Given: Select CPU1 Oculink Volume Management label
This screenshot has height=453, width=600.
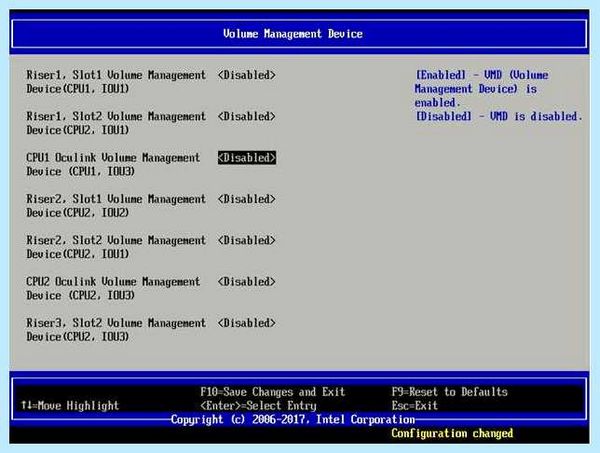Looking at the screenshot, I should pos(113,165).
